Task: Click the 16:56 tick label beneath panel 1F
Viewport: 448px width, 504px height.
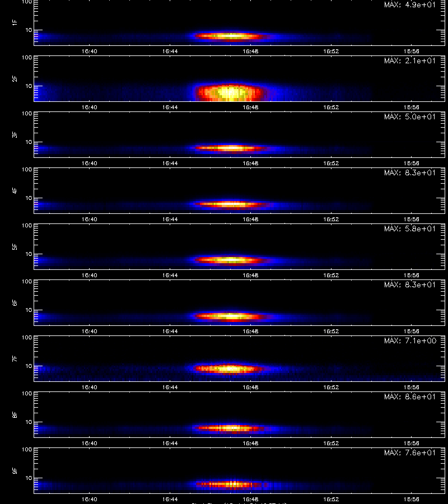Action: coord(412,52)
